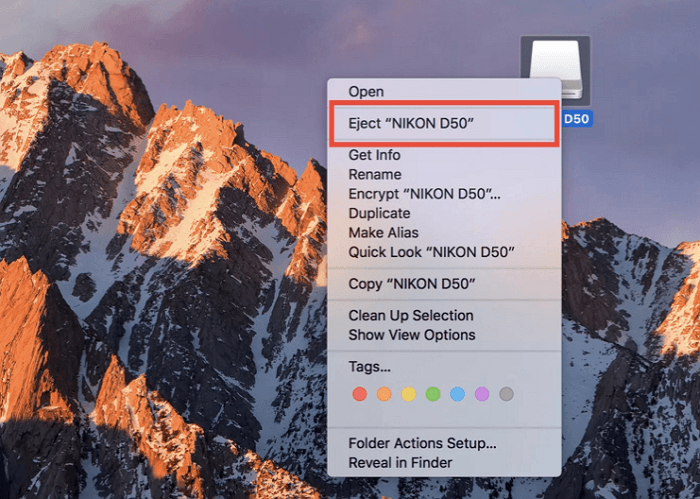Click the D50 drive name label
Screen dimensions: 700x499
coord(577,119)
